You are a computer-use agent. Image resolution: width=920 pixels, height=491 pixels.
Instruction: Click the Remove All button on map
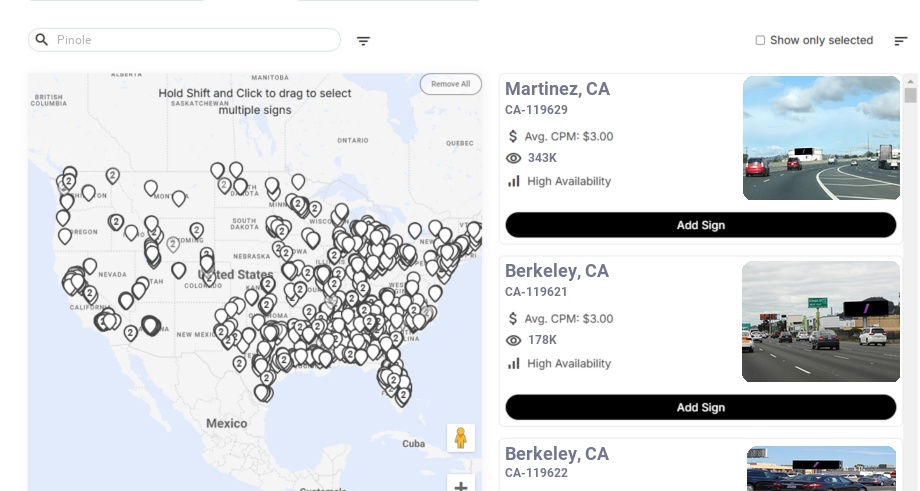[x=450, y=84]
